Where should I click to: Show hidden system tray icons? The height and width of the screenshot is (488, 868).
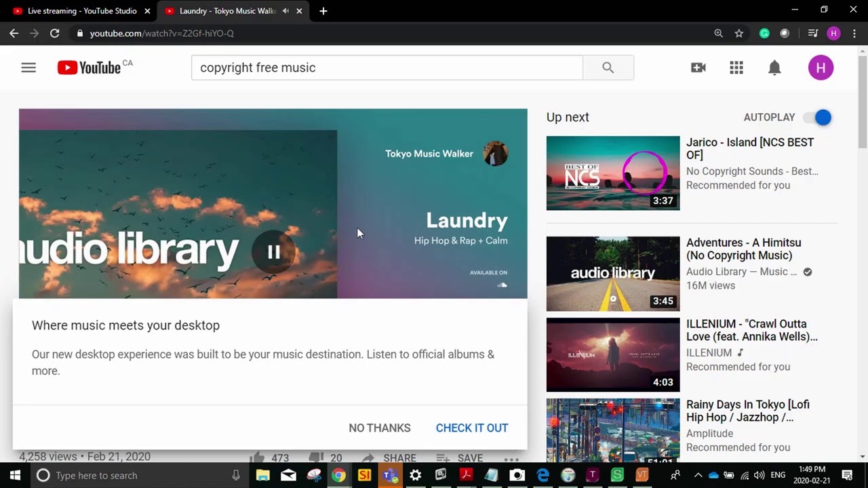click(x=697, y=475)
